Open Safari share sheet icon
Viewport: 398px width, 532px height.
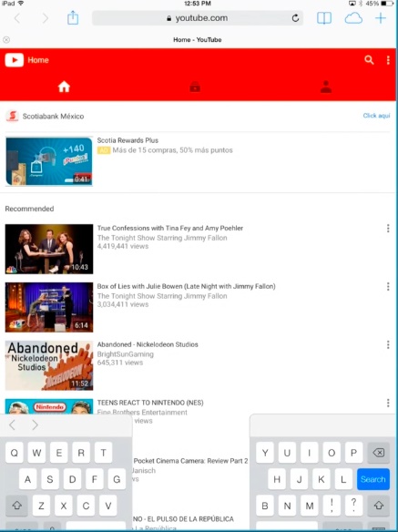click(x=73, y=18)
